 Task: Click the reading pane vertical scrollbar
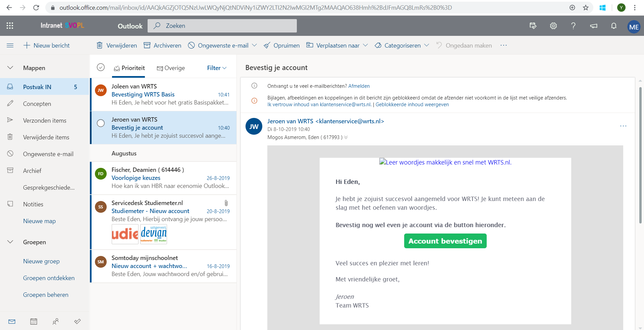pyautogui.click(x=640, y=155)
